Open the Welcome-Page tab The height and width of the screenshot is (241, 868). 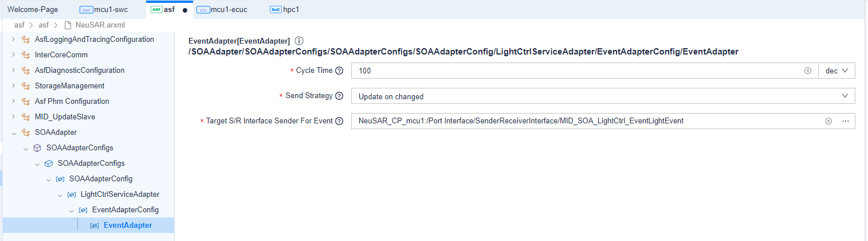[x=32, y=10]
